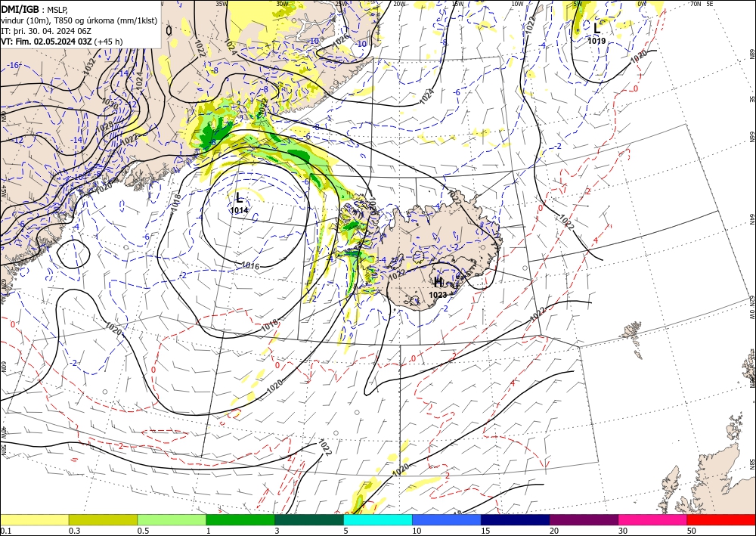Select the green 1–3 legend swatch
Screen dimensions: 756x536
pos(240,519)
